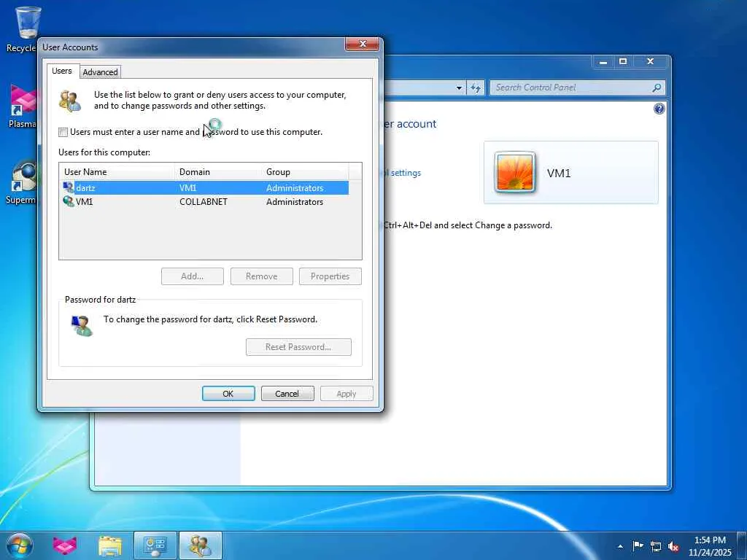Launch the pink cat app from taskbar
The image size is (747, 560).
(65, 545)
